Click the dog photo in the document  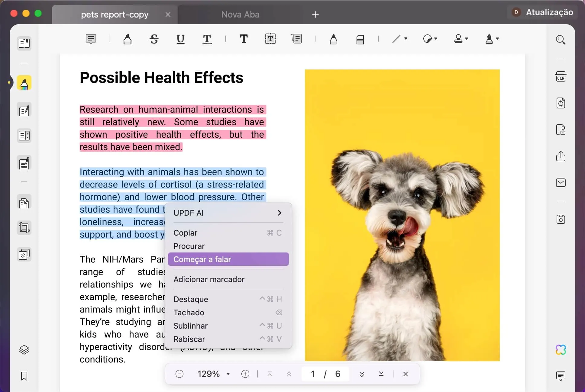402,215
